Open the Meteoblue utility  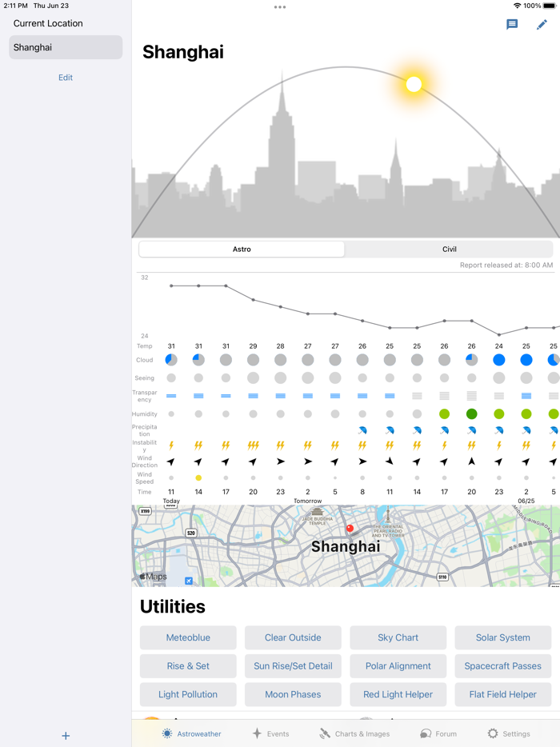(188, 637)
